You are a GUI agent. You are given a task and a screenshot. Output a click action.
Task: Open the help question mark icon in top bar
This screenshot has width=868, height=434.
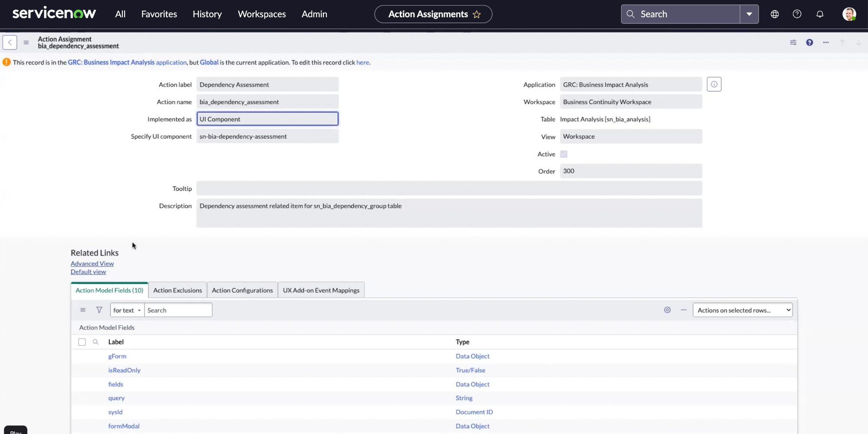[797, 14]
